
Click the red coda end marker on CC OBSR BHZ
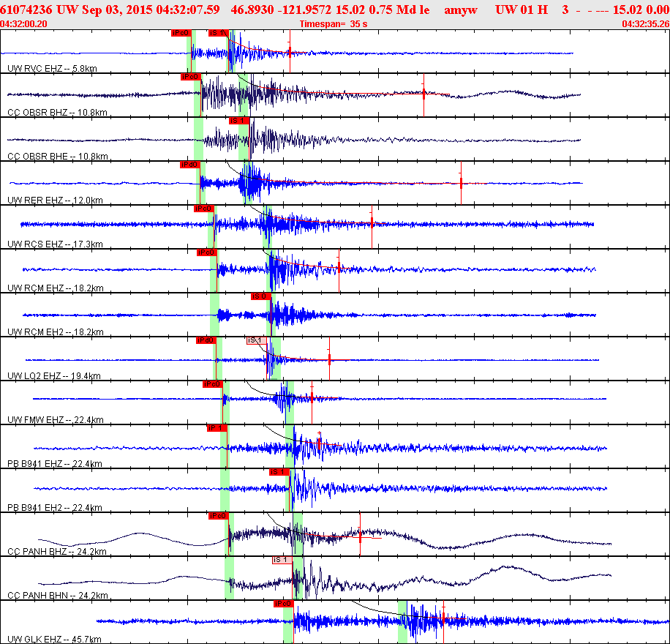(x=424, y=93)
